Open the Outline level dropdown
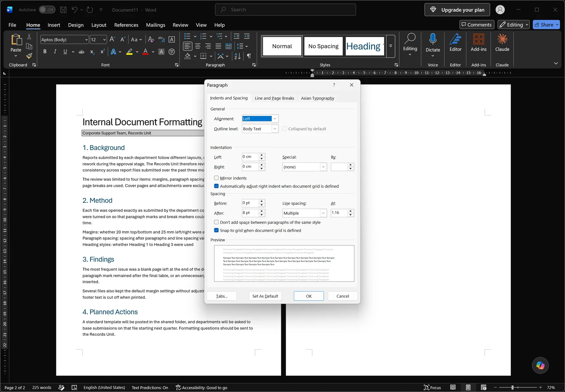565x392 pixels. [x=275, y=129]
